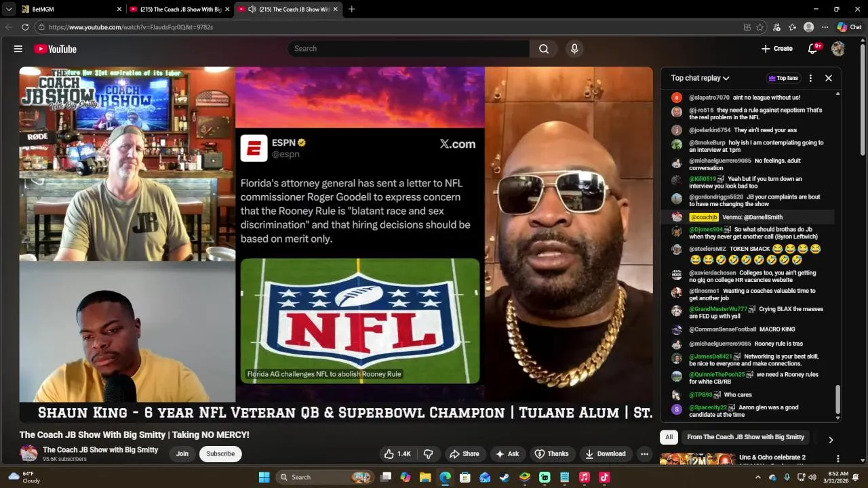Select the active Coach JB Show tab
Screen dimensions: 868x488
[x=289, y=9]
